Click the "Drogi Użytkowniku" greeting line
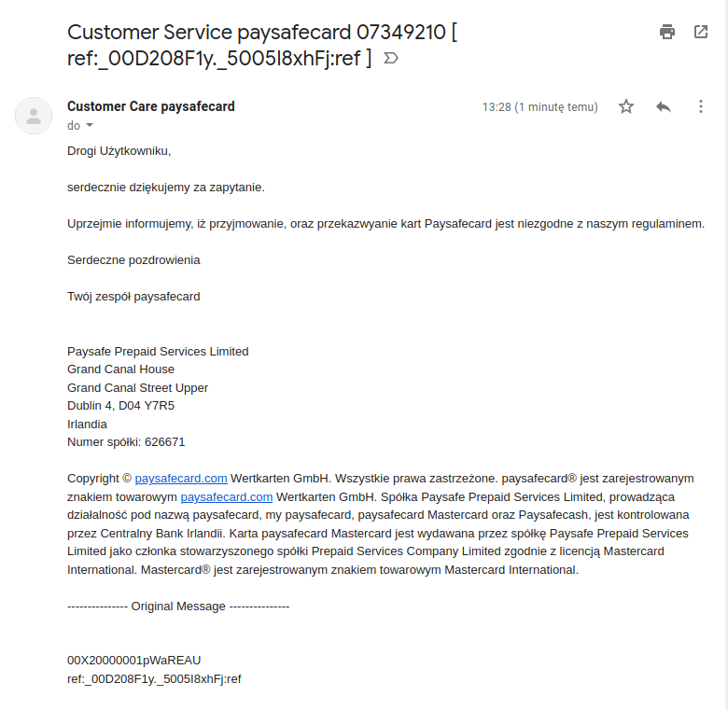Screen dimensions: 728x711 click(119, 150)
